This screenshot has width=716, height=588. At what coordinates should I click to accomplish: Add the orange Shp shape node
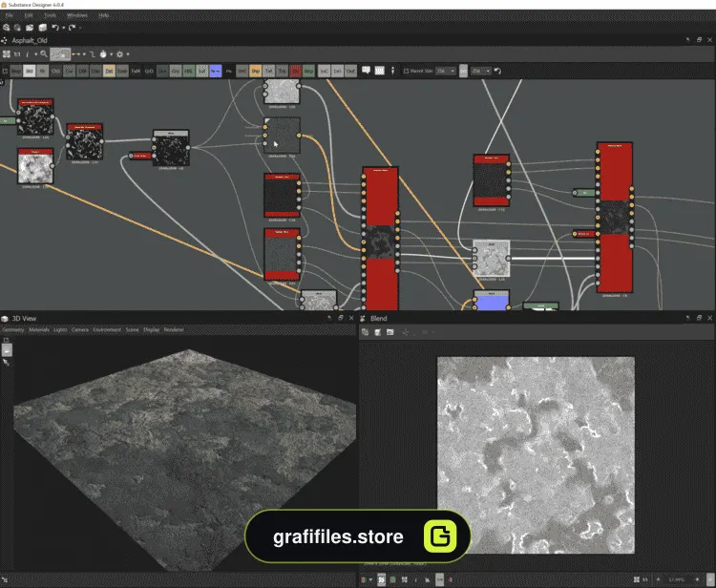(255, 71)
